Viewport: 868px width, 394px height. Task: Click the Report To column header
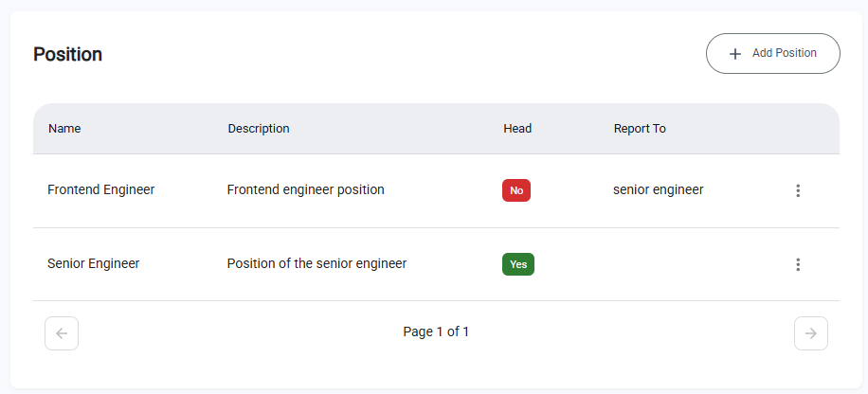(640, 129)
